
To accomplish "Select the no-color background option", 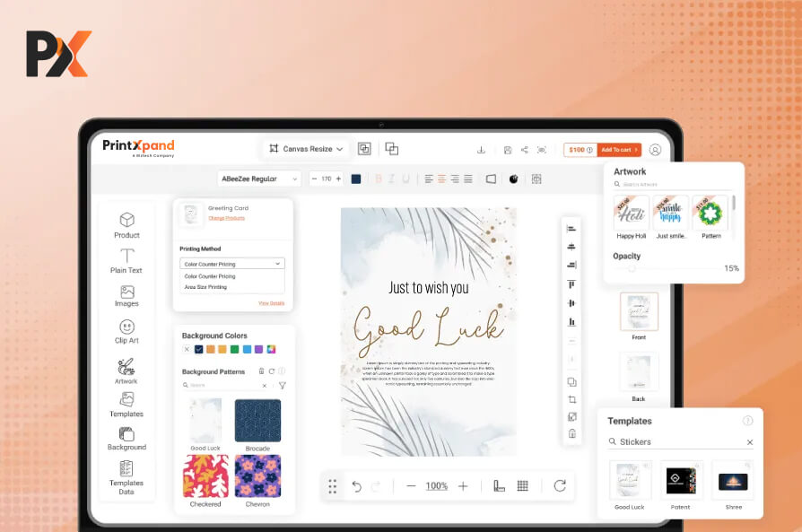I will point(187,349).
